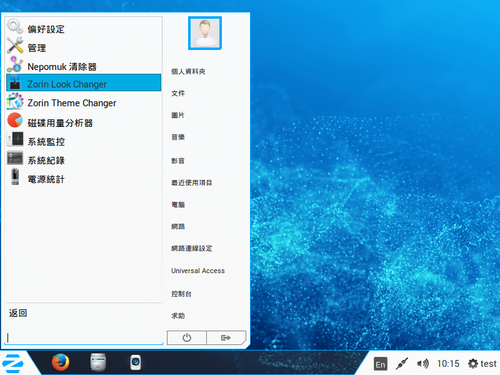The width and height of the screenshot is (500, 375).
Task: Open the test user session menu
Action: click(x=482, y=364)
